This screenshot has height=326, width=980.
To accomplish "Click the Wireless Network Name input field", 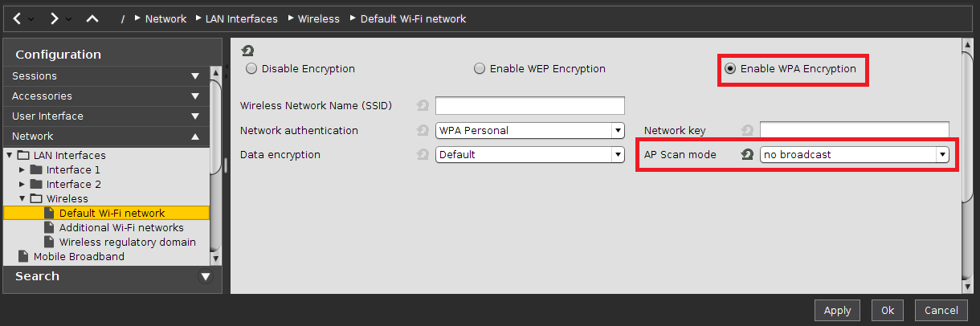I will [529, 106].
